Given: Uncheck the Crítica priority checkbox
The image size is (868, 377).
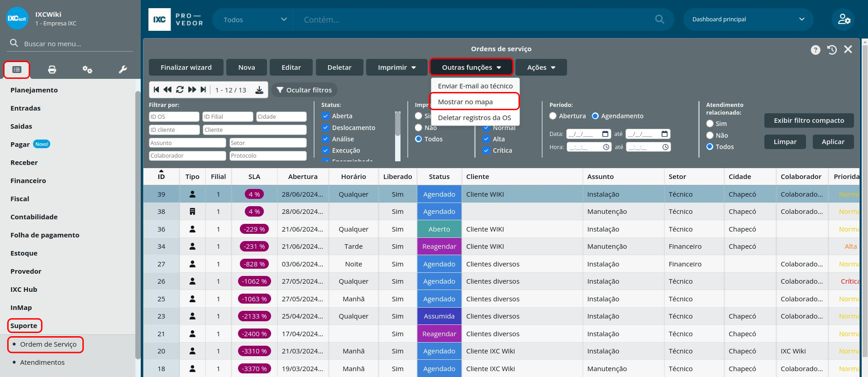Looking at the screenshot, I should coord(486,150).
